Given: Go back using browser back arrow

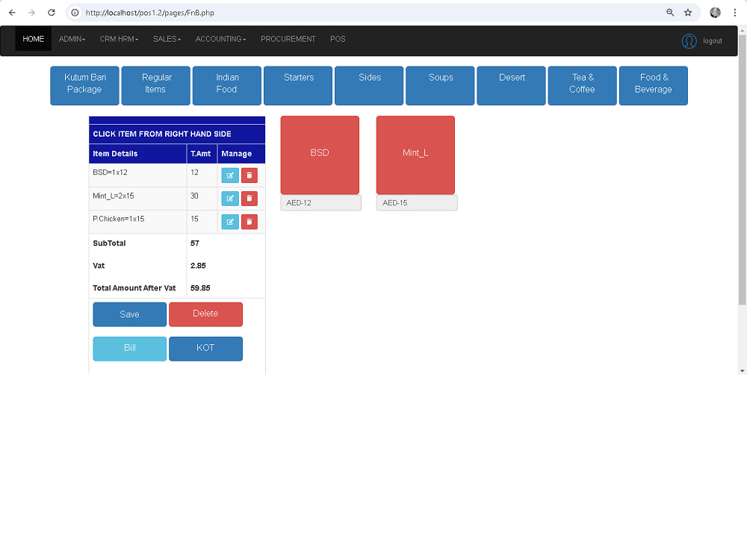Looking at the screenshot, I should click(x=13, y=13).
